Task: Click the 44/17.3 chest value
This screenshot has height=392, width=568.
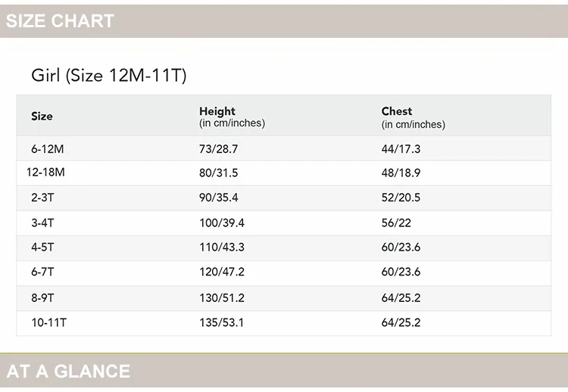Action: 401,149
